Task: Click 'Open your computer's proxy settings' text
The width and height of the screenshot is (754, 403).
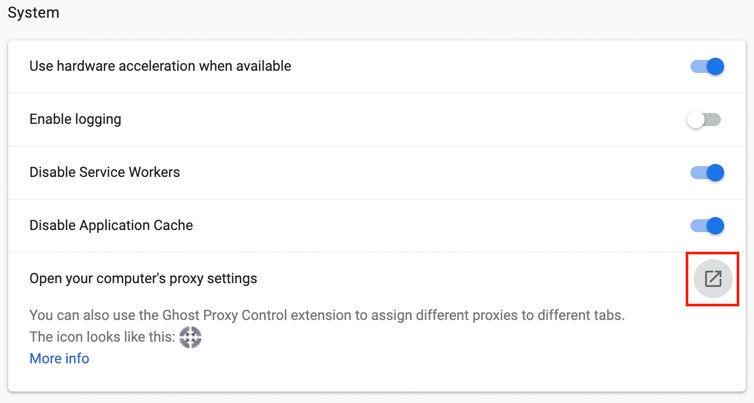Action: coord(143,278)
